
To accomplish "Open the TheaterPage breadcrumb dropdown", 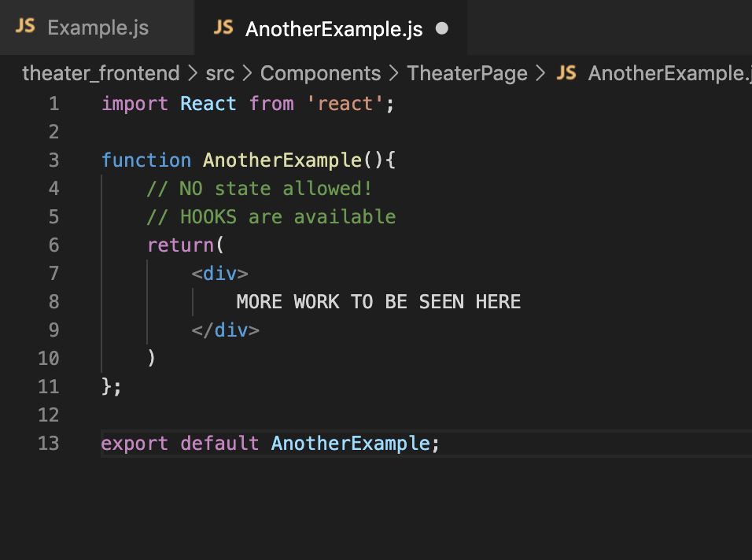I will point(466,73).
